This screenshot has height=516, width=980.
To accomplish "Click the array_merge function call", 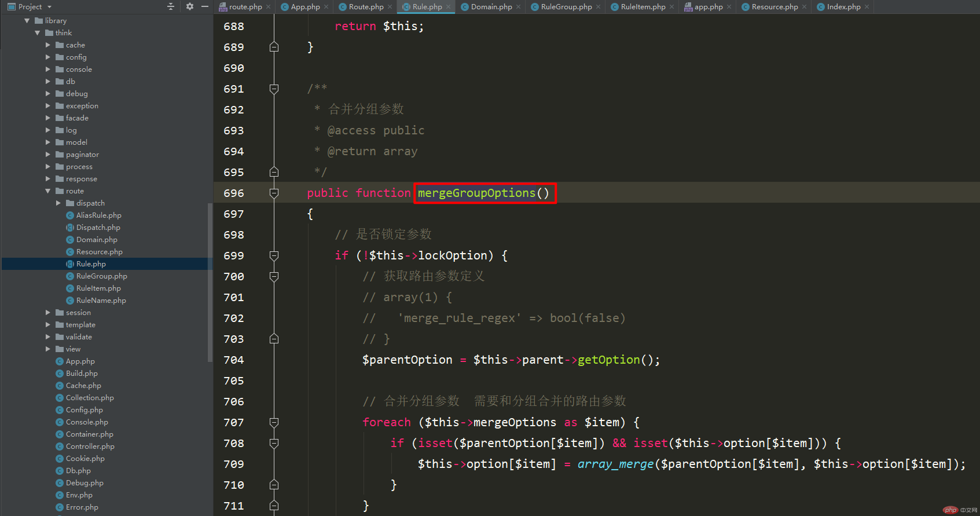I will 615,464.
